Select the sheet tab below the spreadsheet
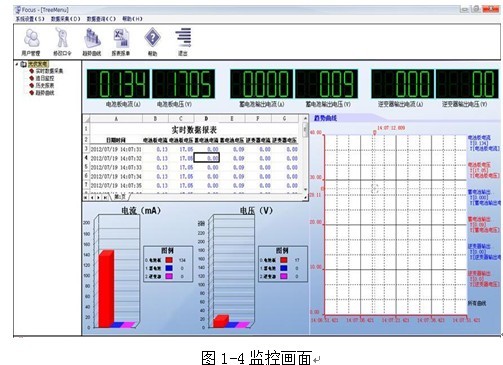503x365 pixels. [x=120, y=197]
